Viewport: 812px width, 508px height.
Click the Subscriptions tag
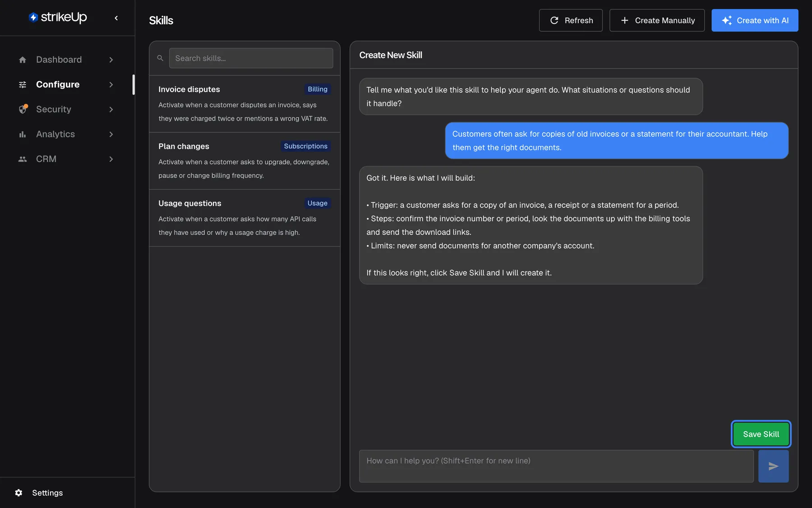[305, 146]
